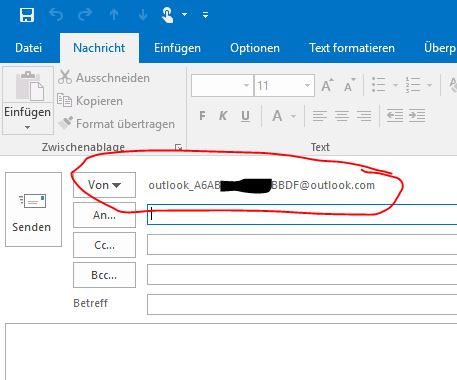Viewport: 457px width, 380px height.
Task: Click the Save floppy disk icon
Action: [27, 15]
